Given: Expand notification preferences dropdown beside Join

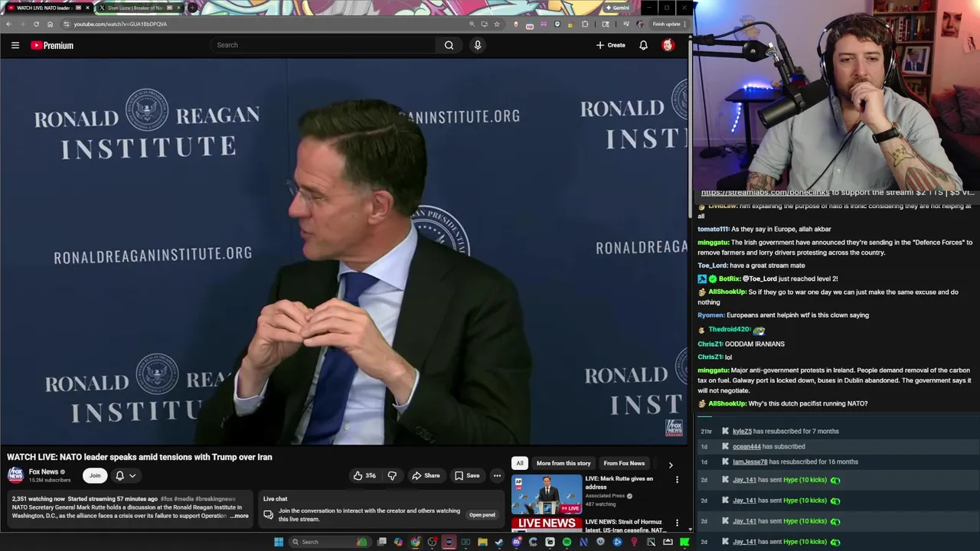Looking at the screenshot, I should pyautogui.click(x=132, y=475).
